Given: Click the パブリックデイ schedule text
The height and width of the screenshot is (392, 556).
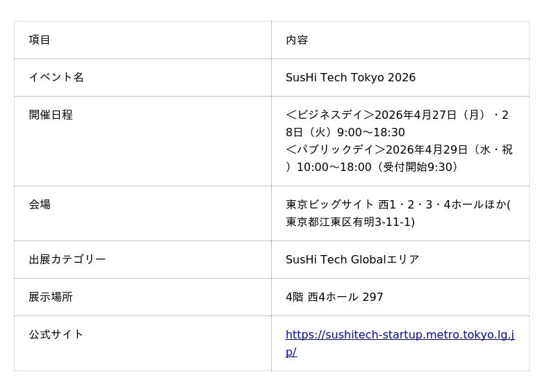Looking at the screenshot, I should pos(335,149).
